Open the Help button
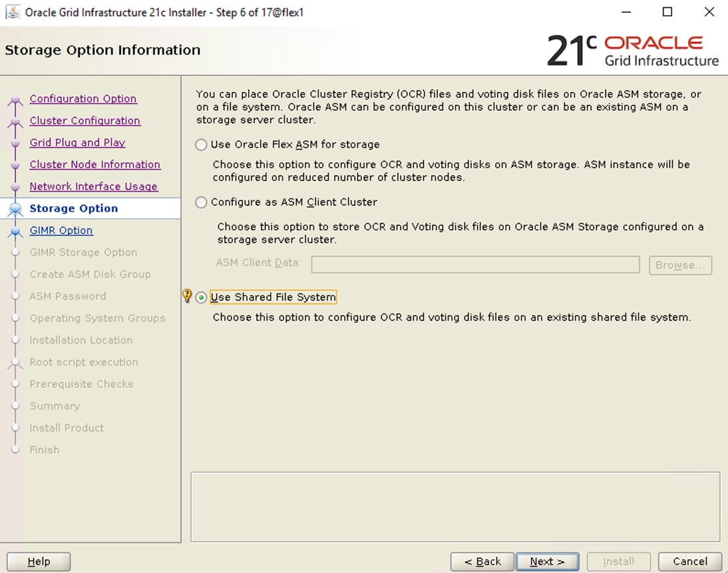The image size is (728, 573). click(39, 562)
